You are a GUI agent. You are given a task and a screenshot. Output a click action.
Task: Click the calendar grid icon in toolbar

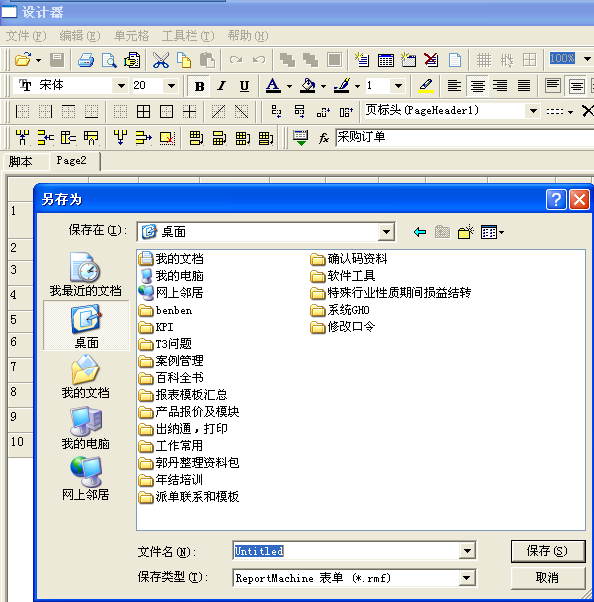point(386,60)
